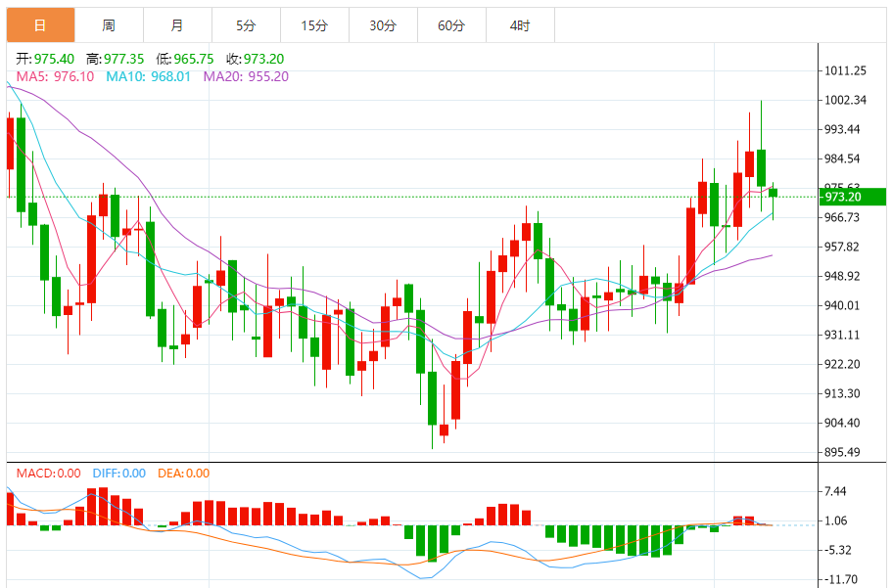
Task: Click the 922.20 price axis label
Action: coord(842,365)
